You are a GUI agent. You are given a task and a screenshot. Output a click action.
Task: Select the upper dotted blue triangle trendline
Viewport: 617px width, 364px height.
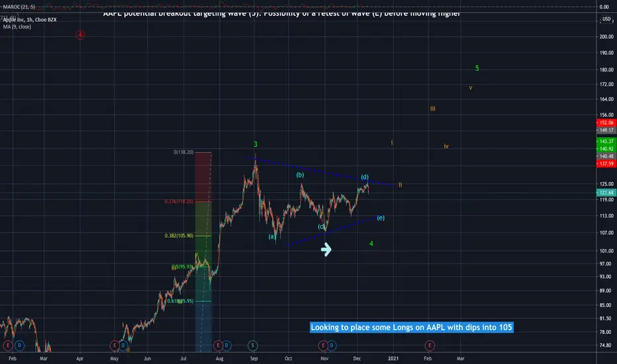[320, 171]
